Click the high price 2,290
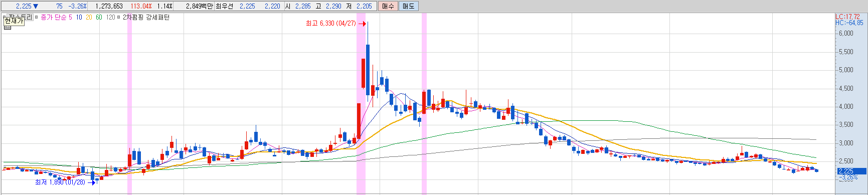868x195 pixels. coord(333,6)
